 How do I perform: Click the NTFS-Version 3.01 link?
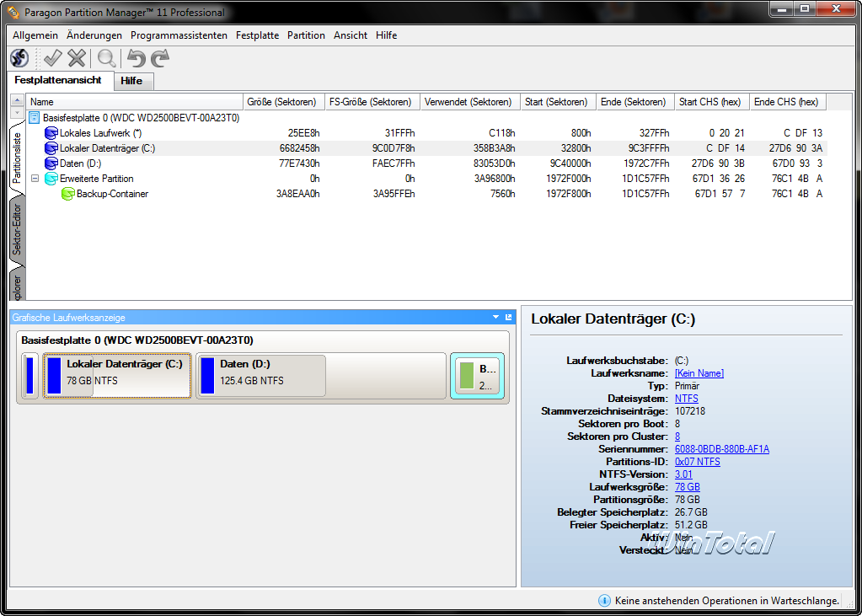[x=683, y=474]
